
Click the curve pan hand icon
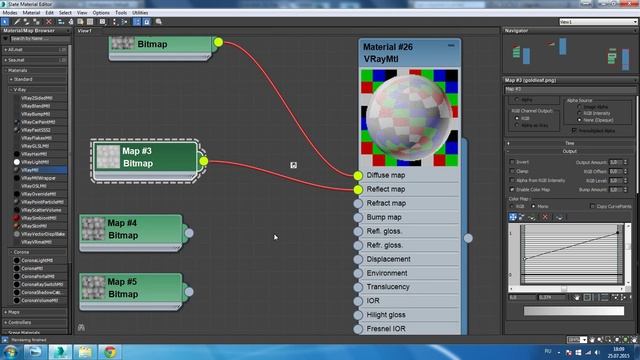tap(577, 298)
